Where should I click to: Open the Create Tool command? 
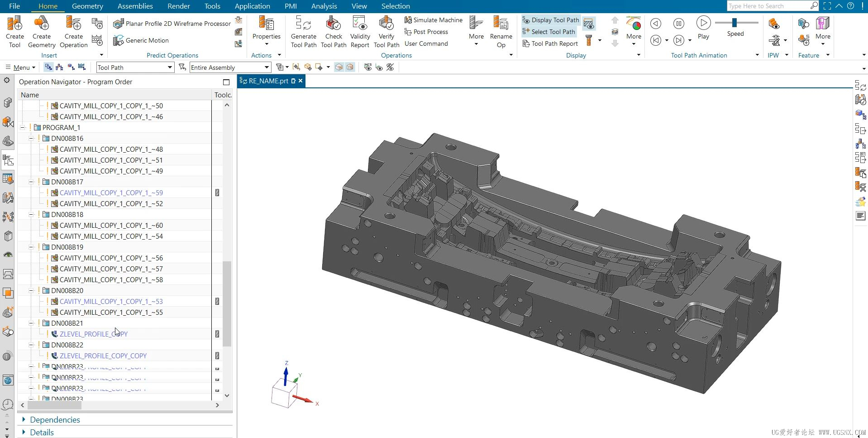pyautogui.click(x=14, y=32)
